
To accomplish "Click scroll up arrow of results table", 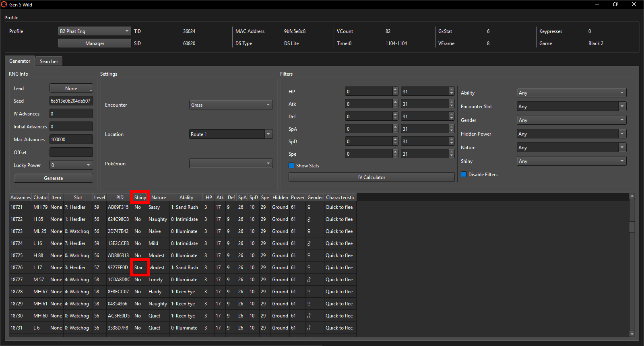I will pyautogui.click(x=632, y=196).
